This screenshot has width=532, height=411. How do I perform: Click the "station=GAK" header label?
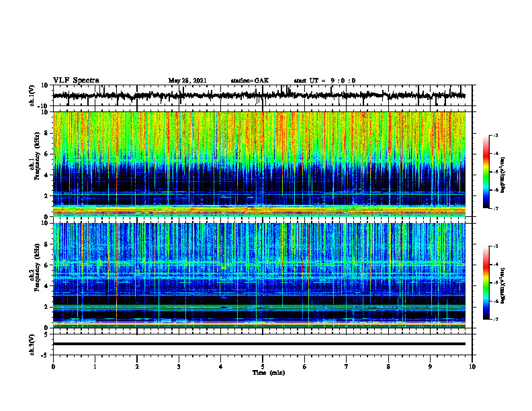(x=250, y=81)
